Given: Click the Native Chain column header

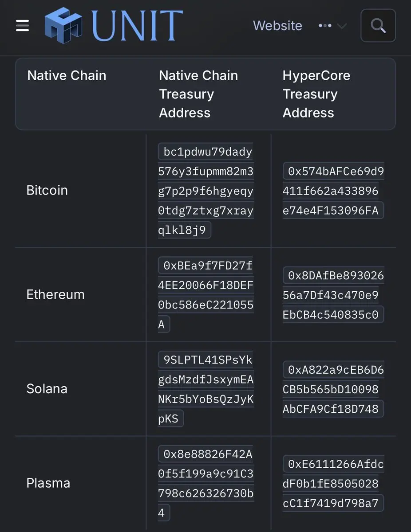Looking at the screenshot, I should click(67, 75).
